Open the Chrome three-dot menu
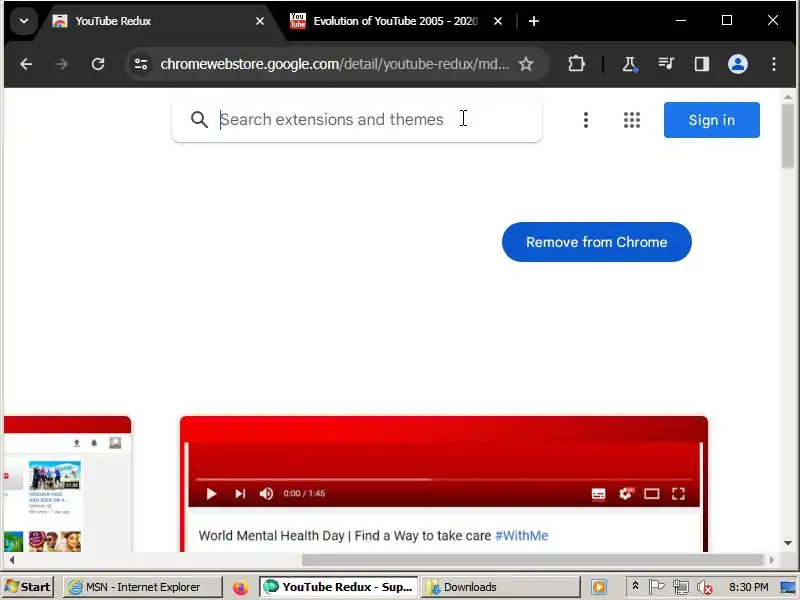The width and height of the screenshot is (800, 600). [x=774, y=64]
